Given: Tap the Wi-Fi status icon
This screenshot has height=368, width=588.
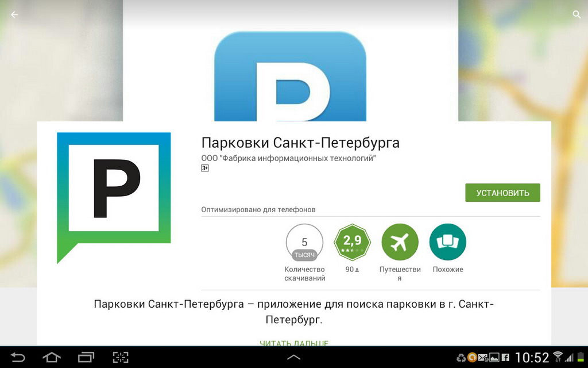Looking at the screenshot, I should point(557,356).
